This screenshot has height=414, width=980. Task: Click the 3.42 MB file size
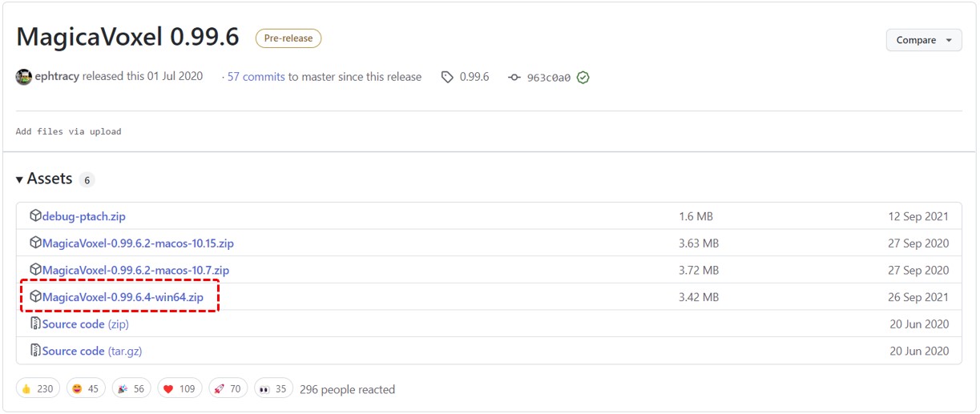coord(699,297)
